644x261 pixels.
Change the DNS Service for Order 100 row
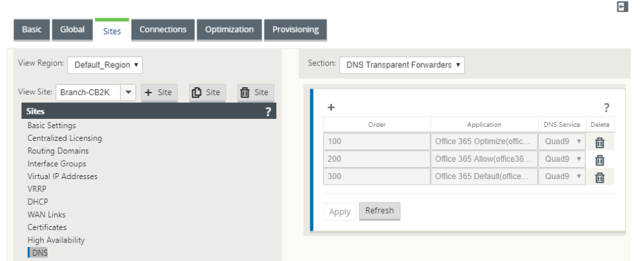[x=562, y=141]
